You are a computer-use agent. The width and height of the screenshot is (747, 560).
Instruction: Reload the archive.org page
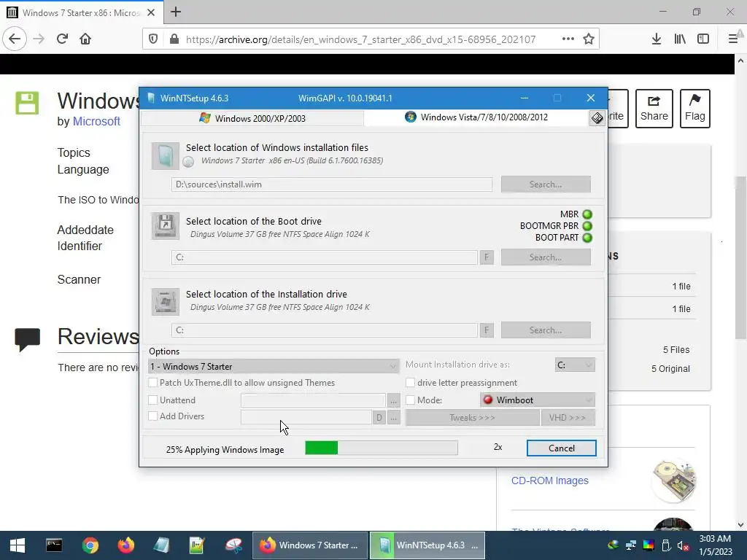[63, 39]
